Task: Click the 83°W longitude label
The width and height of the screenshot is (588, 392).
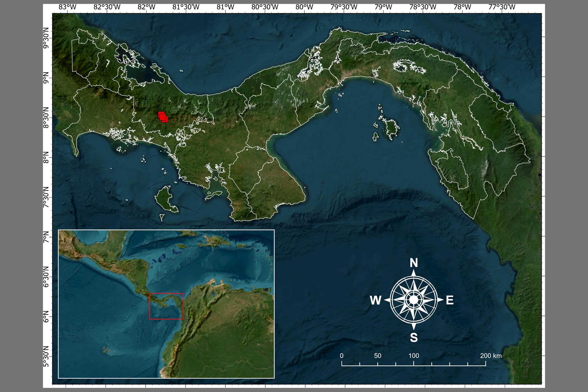Action: 67,7
